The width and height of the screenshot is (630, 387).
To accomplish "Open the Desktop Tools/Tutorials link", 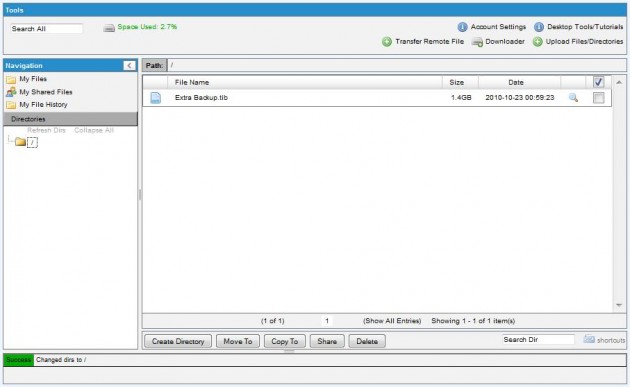I will coord(585,27).
